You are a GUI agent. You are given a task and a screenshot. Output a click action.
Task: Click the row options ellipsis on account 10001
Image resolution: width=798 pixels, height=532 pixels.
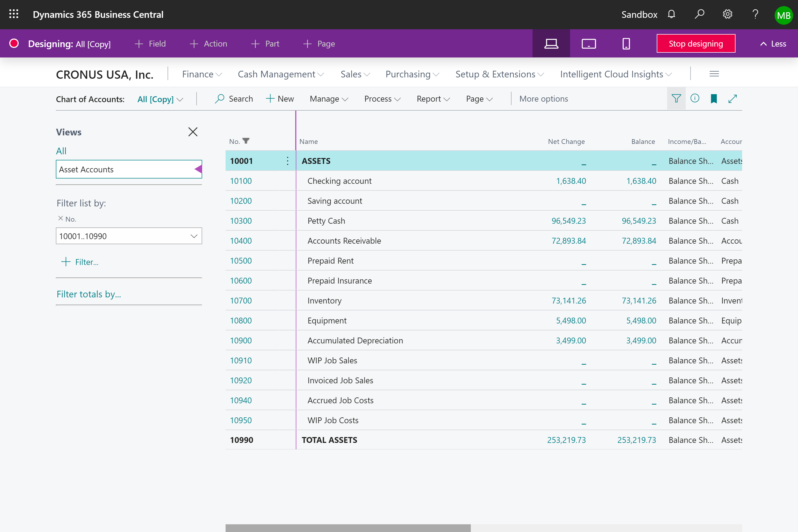coord(287,161)
